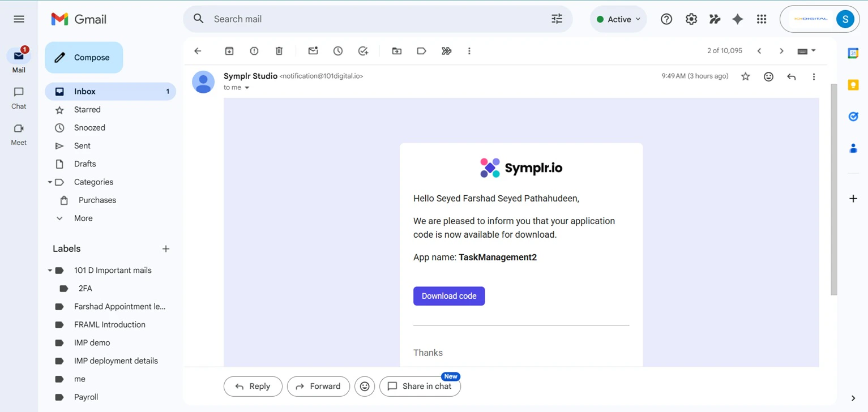Expand More in the sidebar
The width and height of the screenshot is (868, 412).
coord(83,218)
